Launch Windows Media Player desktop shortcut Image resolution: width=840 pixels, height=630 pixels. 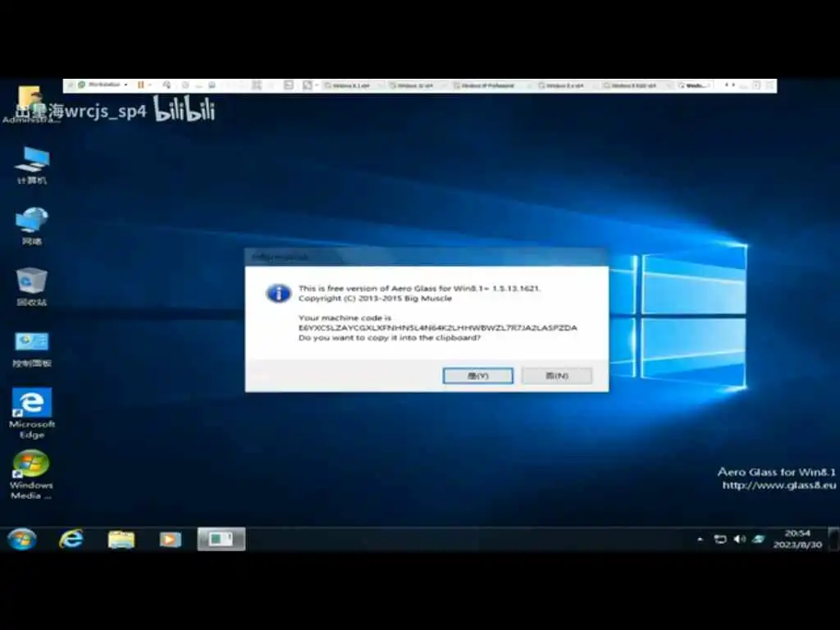click(x=32, y=475)
